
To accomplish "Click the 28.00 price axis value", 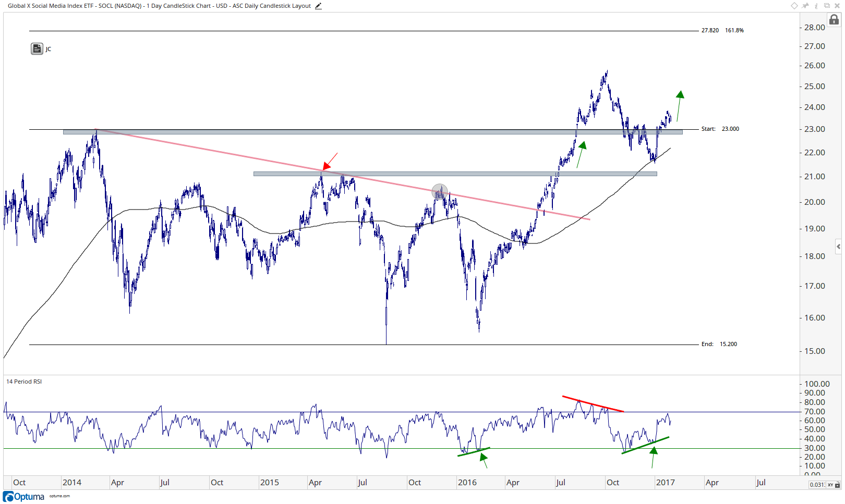I will tap(815, 28).
